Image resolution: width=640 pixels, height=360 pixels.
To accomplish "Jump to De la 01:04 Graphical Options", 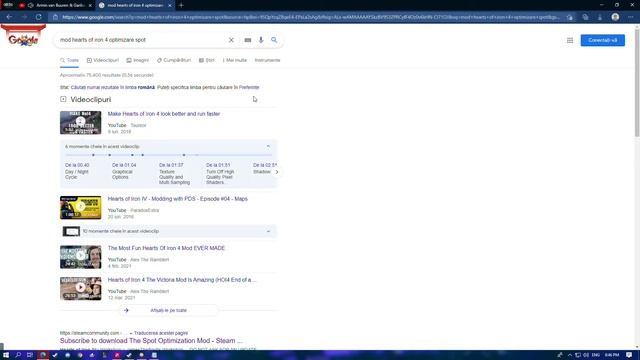I will (124, 171).
